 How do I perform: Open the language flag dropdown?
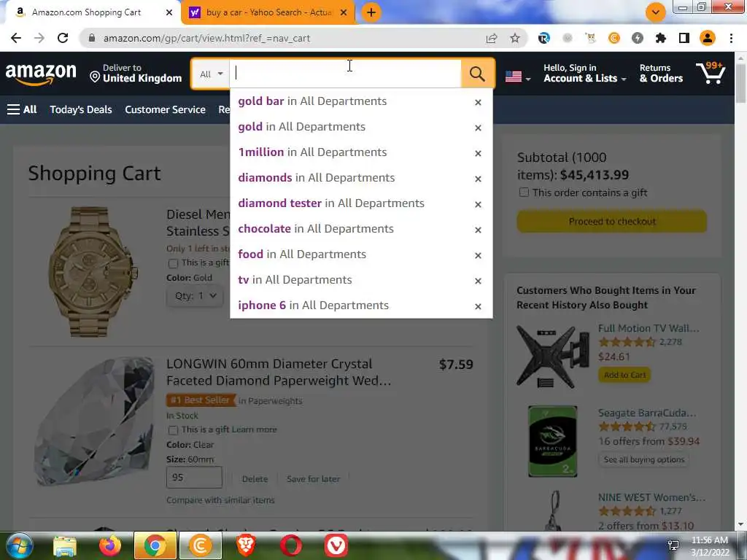click(x=518, y=76)
